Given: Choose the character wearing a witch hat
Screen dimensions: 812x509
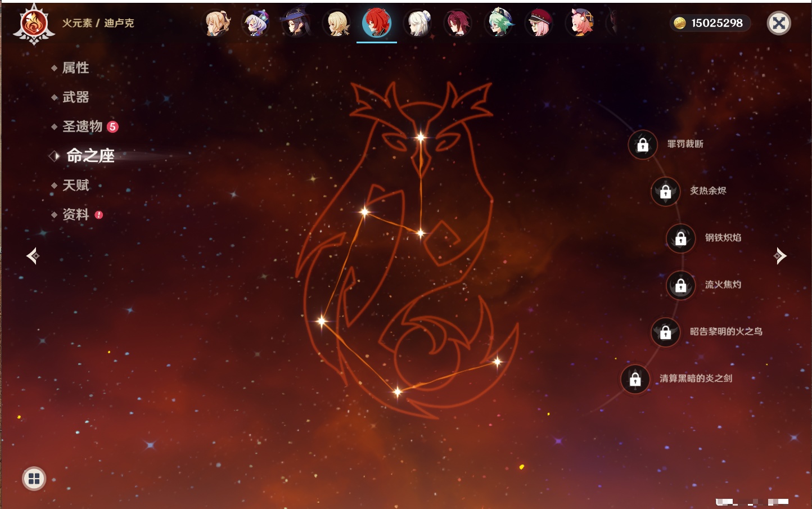Looking at the screenshot, I should coord(296,23).
